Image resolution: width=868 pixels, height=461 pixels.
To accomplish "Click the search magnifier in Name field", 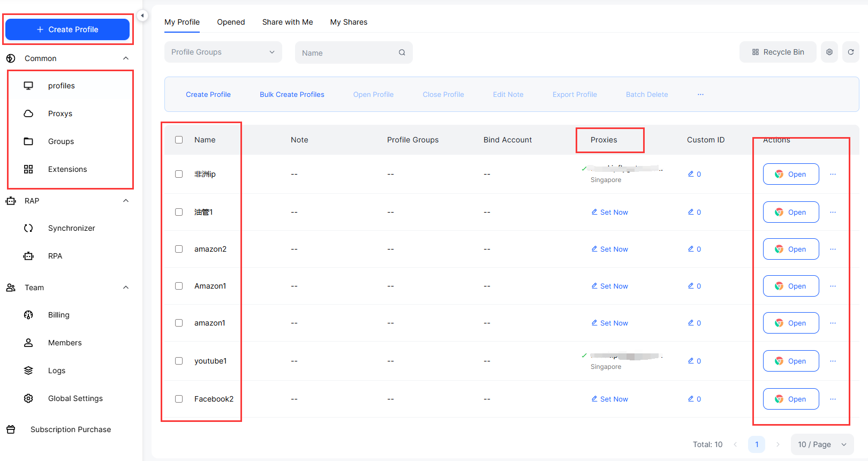I will (402, 52).
